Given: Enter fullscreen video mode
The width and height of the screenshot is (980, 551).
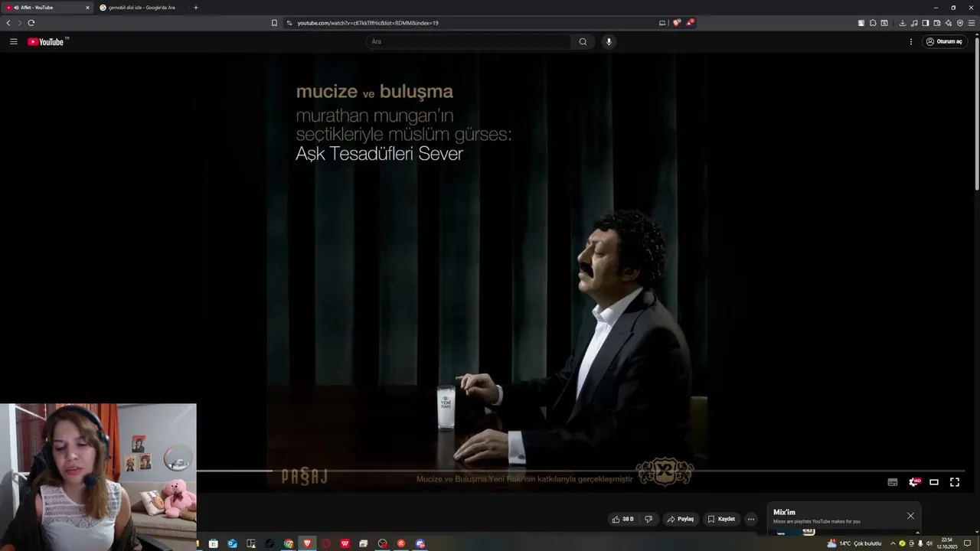Looking at the screenshot, I should [955, 482].
